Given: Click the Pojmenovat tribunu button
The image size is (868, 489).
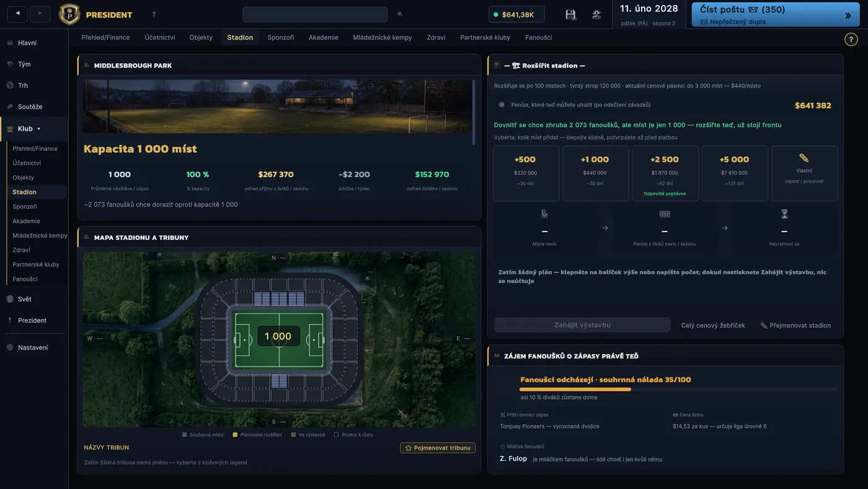Looking at the screenshot, I should pyautogui.click(x=438, y=447).
